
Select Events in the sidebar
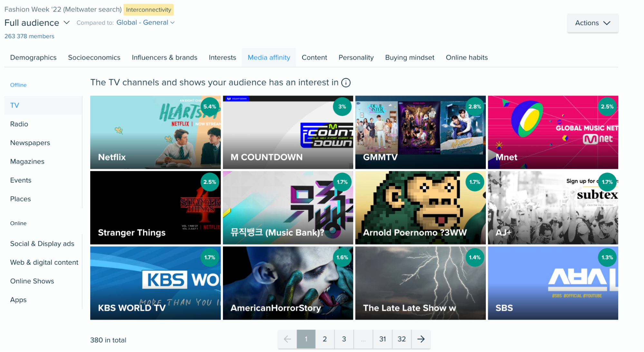point(43,180)
